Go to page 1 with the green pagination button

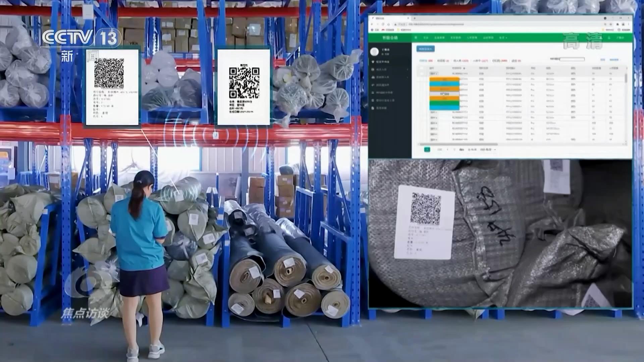point(427,149)
